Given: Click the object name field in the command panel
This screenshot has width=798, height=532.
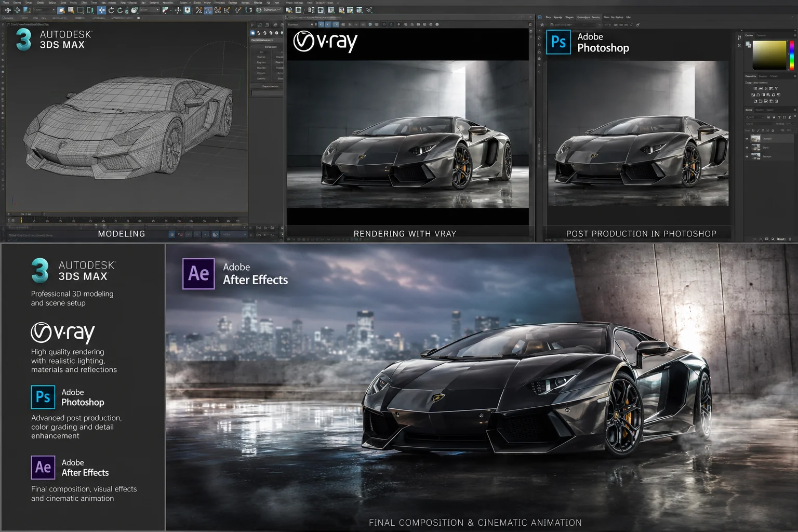Looking at the screenshot, I should point(268,92).
